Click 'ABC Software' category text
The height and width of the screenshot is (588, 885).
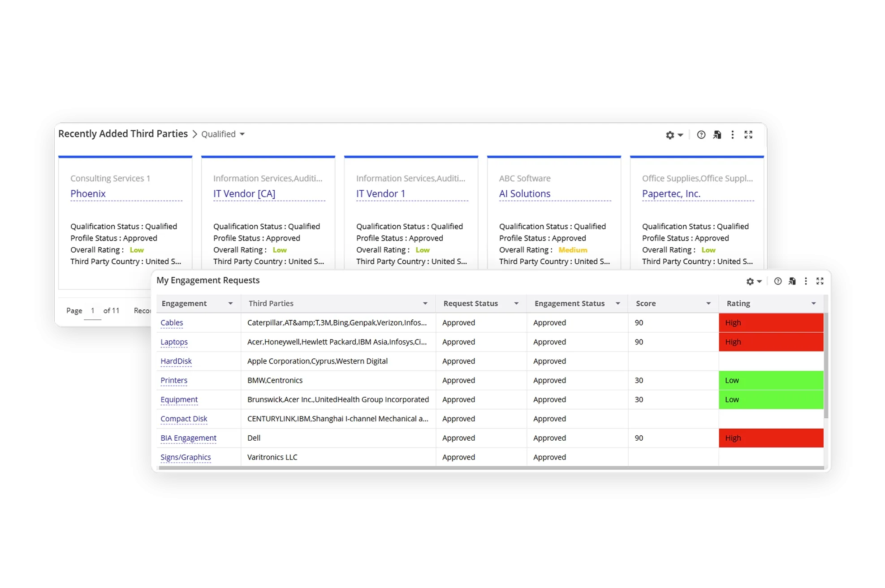pyautogui.click(x=525, y=178)
